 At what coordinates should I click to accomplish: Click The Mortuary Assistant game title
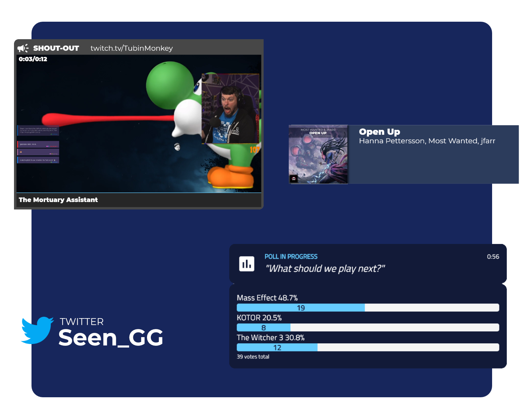[x=58, y=200]
